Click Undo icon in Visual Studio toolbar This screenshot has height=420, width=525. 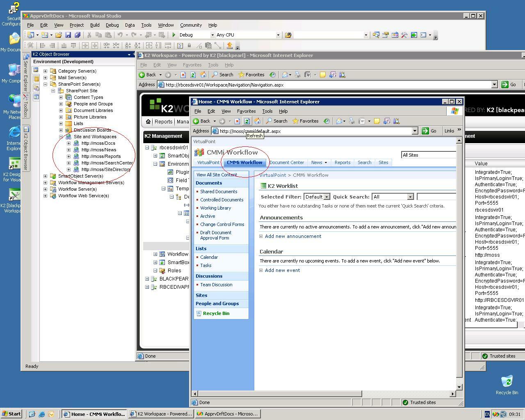(120, 35)
